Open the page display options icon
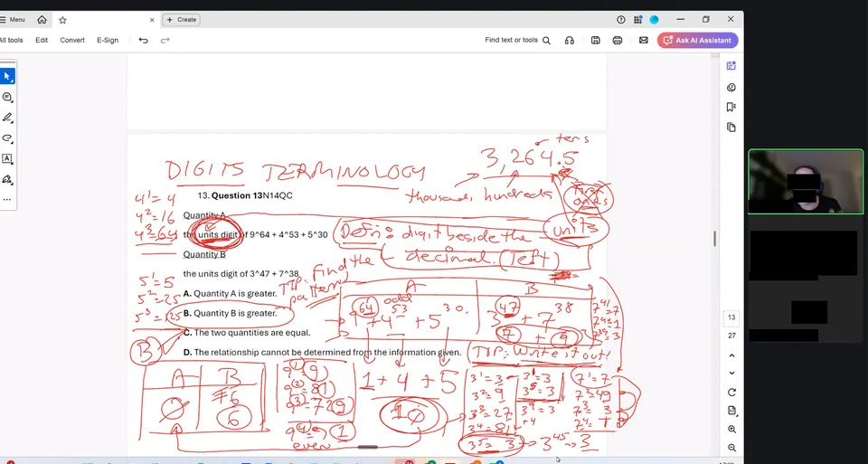Viewport: 868px width, 464px height. pyautogui.click(x=731, y=411)
